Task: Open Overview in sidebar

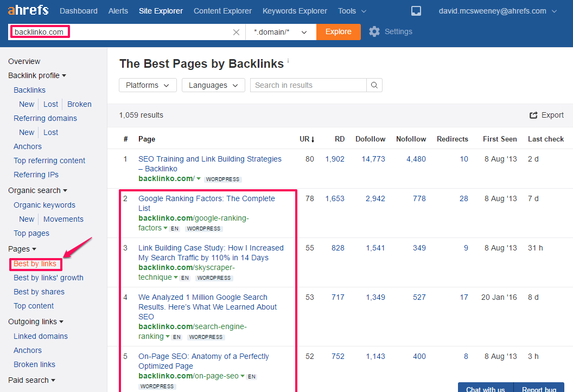Action: click(24, 61)
